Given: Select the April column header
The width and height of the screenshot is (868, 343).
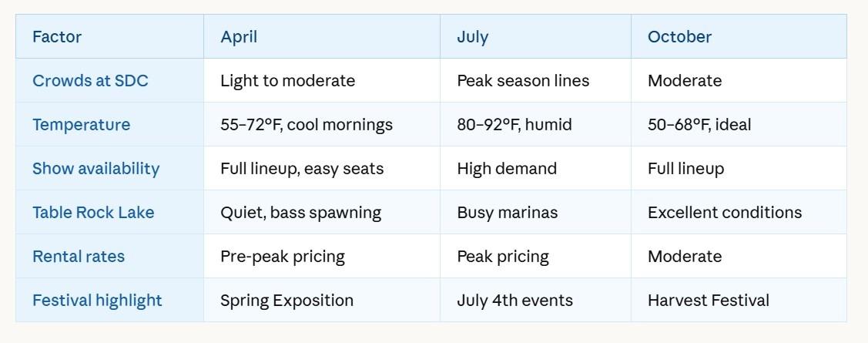Looking at the screenshot, I should (x=239, y=37).
